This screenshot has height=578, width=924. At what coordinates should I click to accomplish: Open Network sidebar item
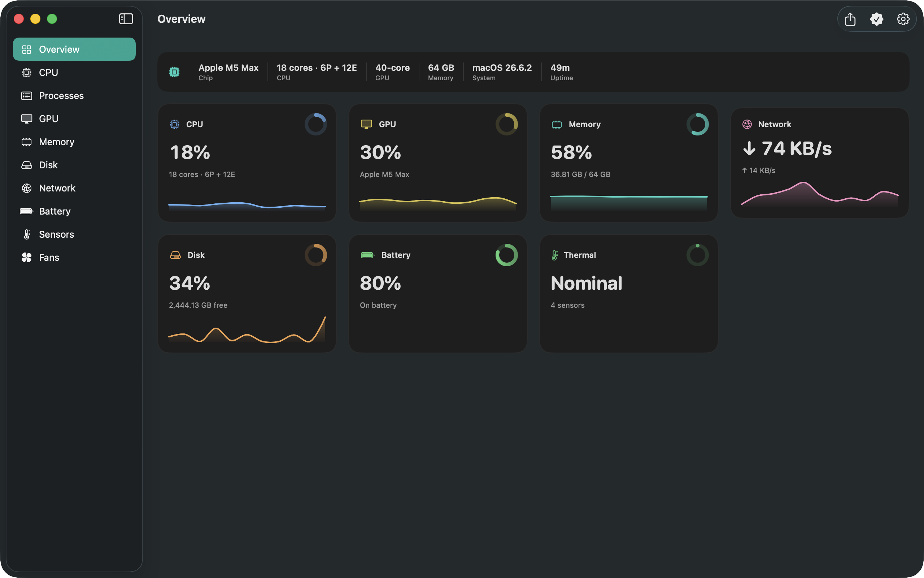coord(74,188)
